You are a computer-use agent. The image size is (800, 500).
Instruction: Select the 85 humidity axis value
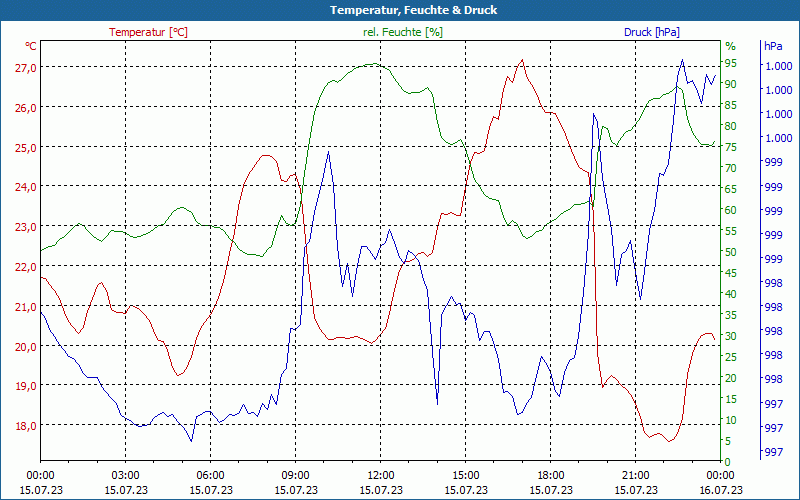coord(731,105)
